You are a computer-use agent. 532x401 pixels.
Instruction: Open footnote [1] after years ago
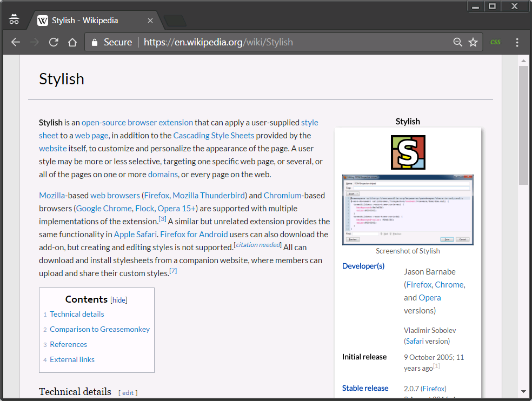click(436, 366)
